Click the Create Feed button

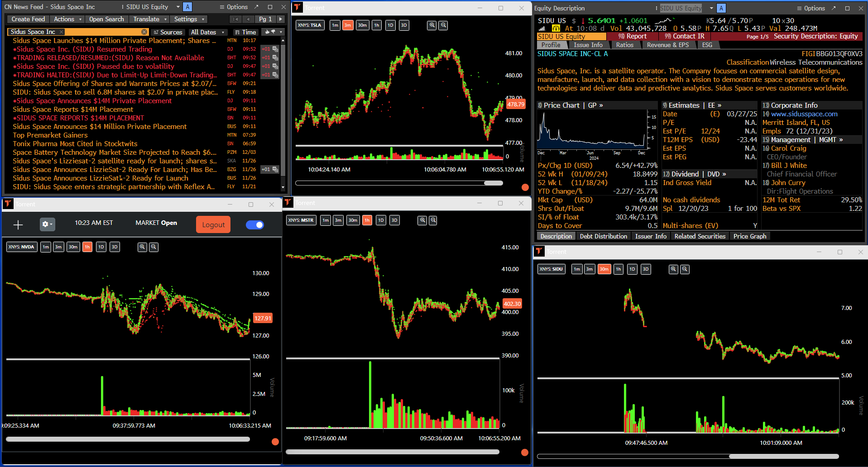pyautogui.click(x=28, y=19)
